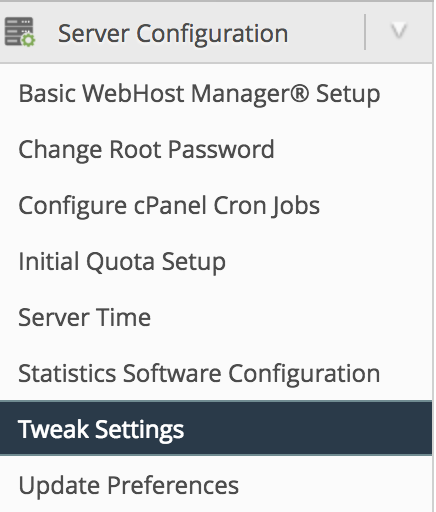436x512 pixels.
Task: Click the dark Tweak Settings row background
Action: click(216, 428)
